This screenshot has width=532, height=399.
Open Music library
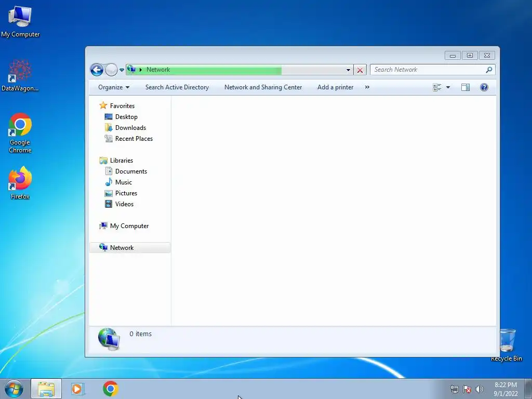124,182
